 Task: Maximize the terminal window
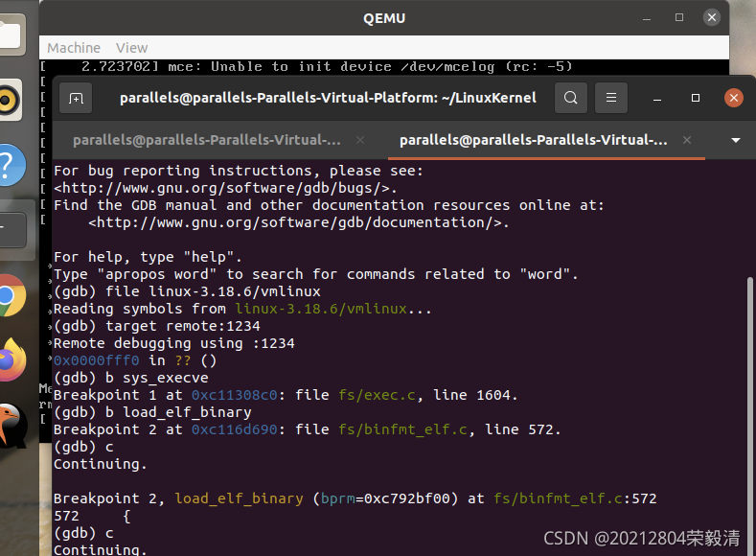[696, 98]
